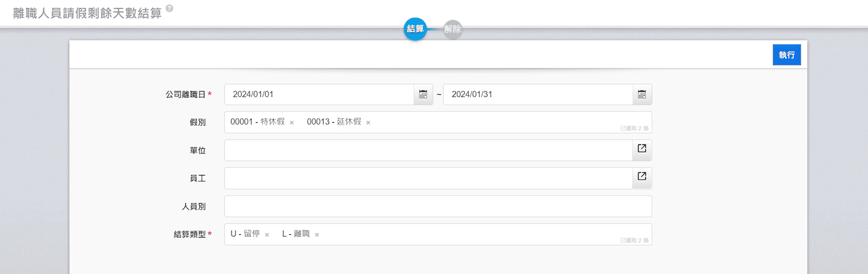Click the help question mark beside the title
868x274 pixels.
pos(170,9)
